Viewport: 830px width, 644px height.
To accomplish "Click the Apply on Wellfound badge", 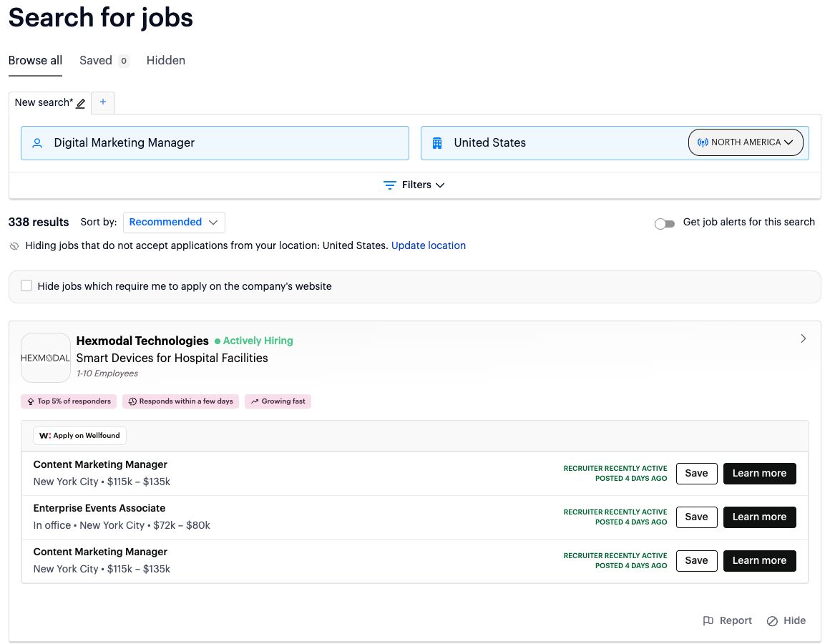I will 80,436.
